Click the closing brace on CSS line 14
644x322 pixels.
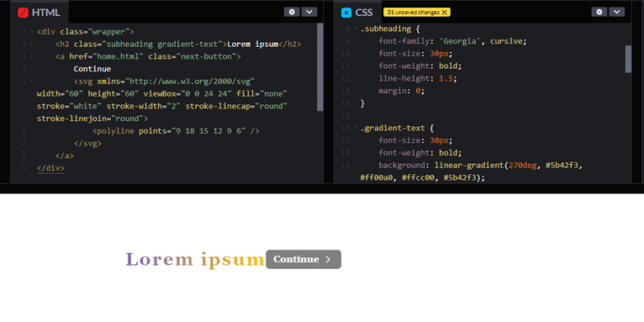coord(362,103)
